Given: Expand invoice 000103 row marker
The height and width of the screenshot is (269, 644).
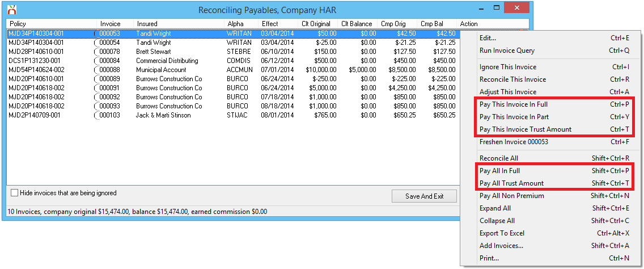Looking at the screenshot, I should tap(96, 115).
